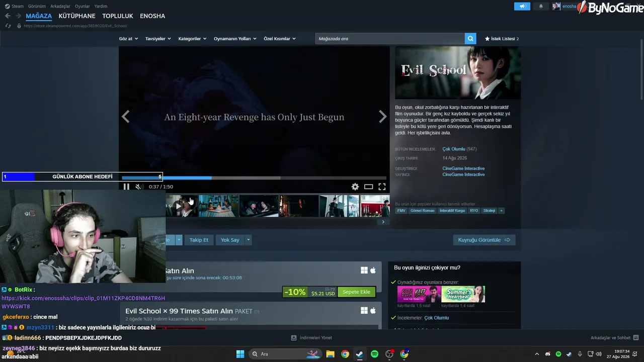Show next trailer slide arrow
The image size is (644, 362).
(382, 117)
